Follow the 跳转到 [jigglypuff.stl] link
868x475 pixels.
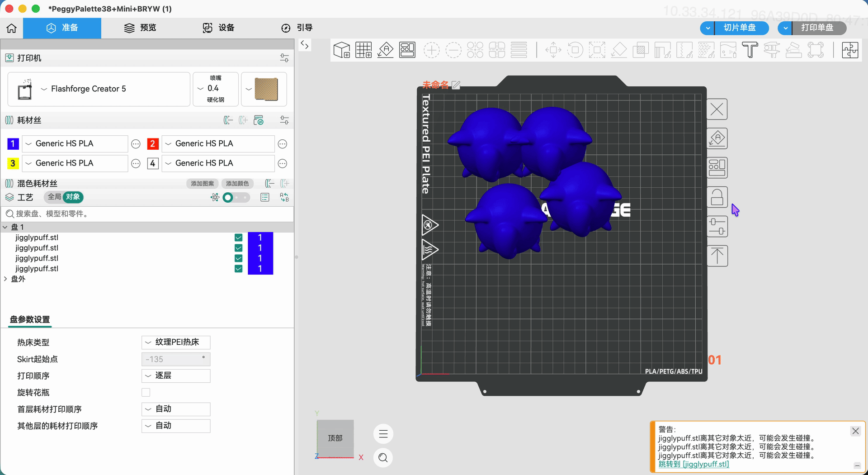pos(694,464)
